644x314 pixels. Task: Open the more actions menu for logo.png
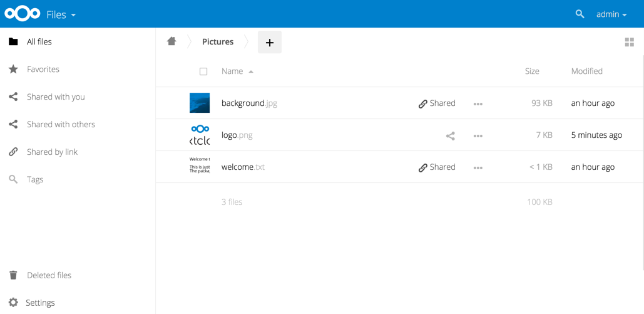click(478, 135)
